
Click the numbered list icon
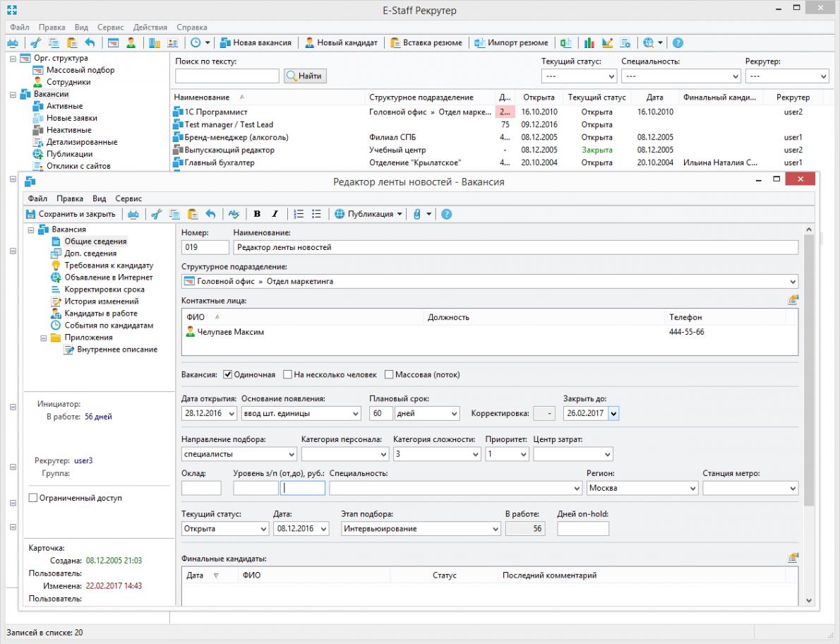(299, 214)
